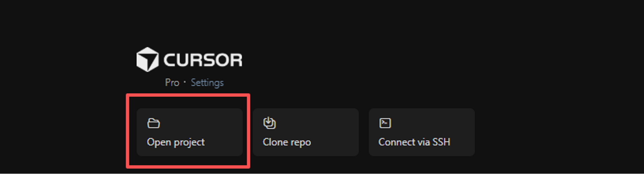Click the download icon on Clone repo
Viewport: 644px width, 174px height.
click(269, 123)
